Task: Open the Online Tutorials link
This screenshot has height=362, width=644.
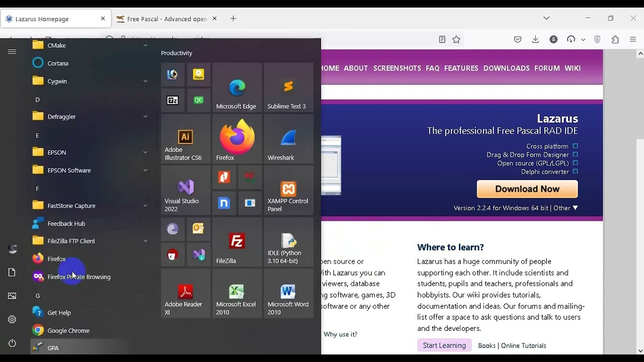Action: [x=523, y=345]
